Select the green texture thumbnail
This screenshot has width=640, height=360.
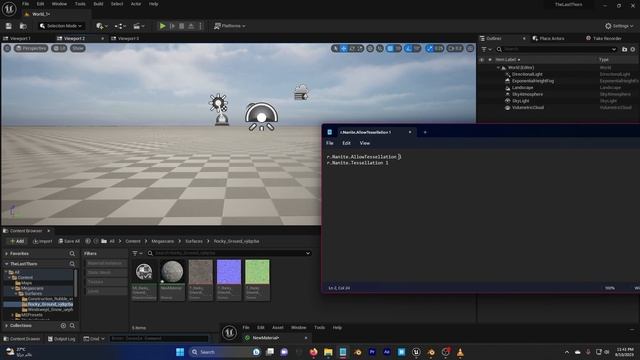(x=258, y=272)
